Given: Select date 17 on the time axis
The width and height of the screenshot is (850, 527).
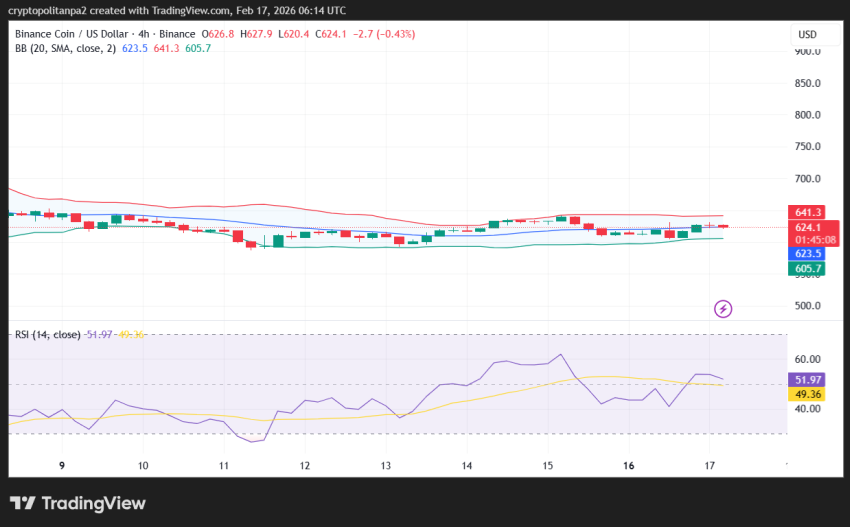Looking at the screenshot, I should (x=710, y=466).
